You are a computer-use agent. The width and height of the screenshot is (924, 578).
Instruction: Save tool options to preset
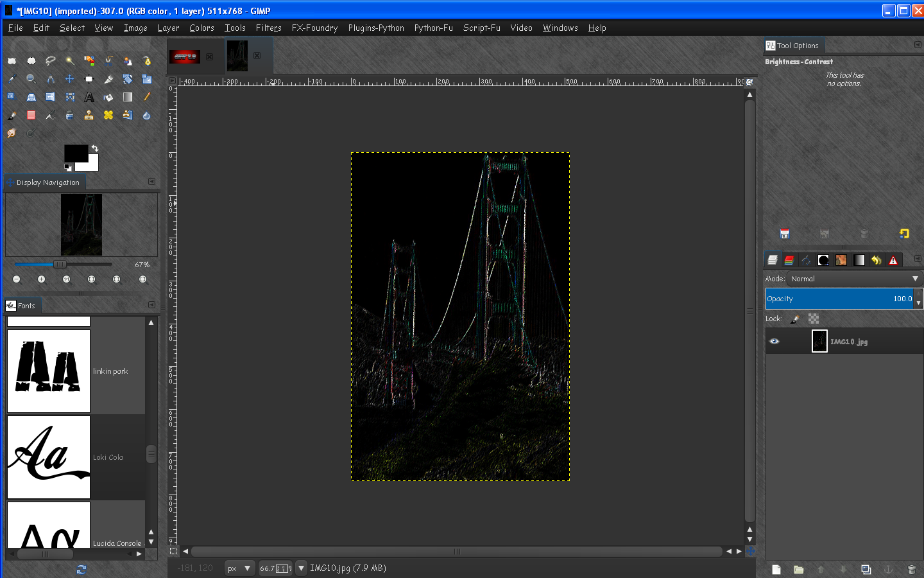tap(785, 234)
